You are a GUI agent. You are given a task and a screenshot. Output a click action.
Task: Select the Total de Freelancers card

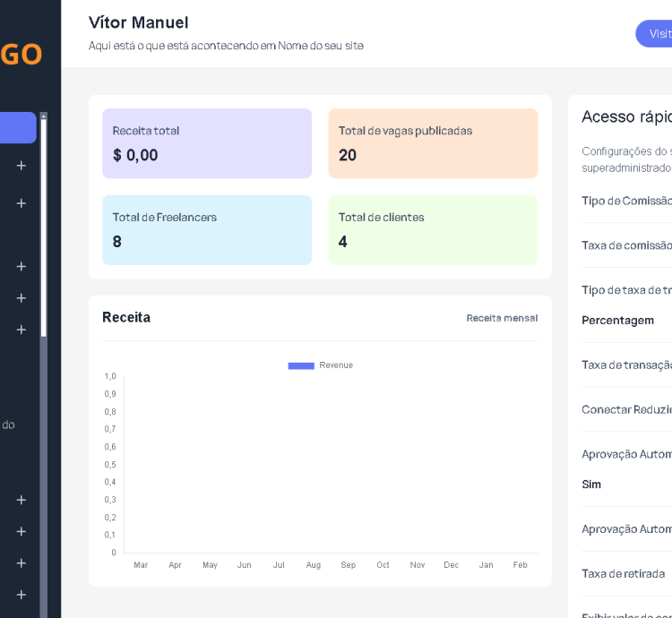pos(207,230)
